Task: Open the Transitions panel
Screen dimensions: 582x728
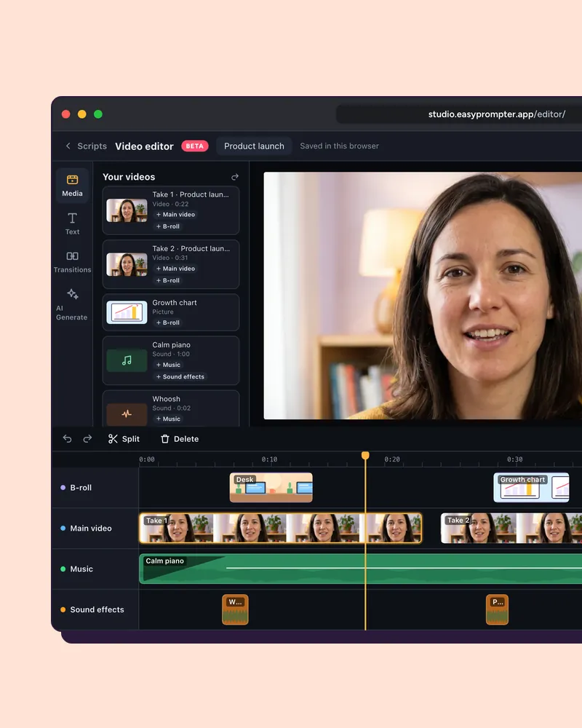Action: [x=72, y=261]
